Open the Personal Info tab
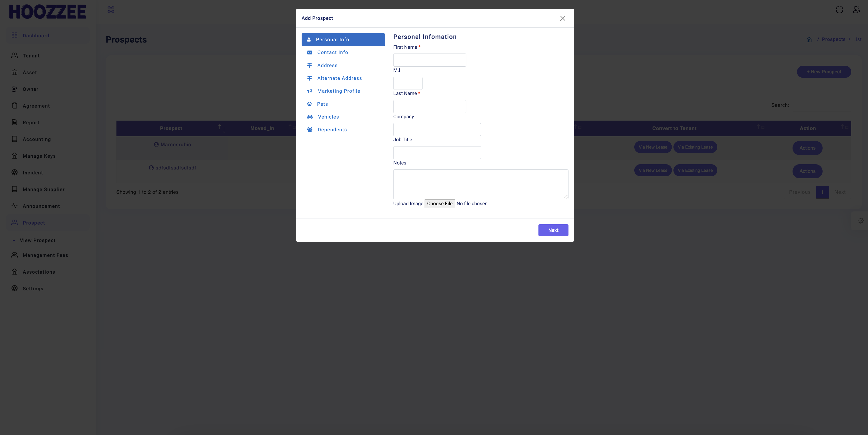This screenshot has height=435, width=868. [343, 40]
